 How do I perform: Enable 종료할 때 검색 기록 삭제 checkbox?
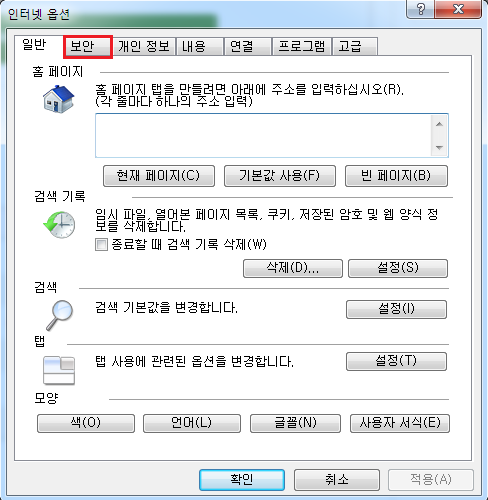click(x=101, y=244)
